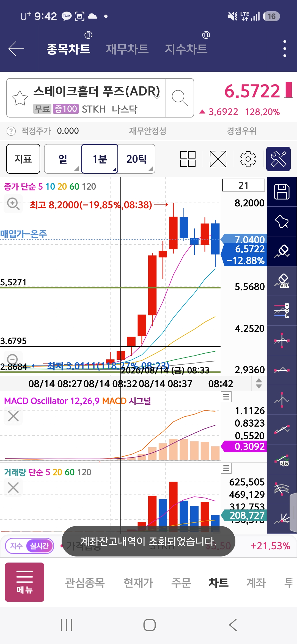
Task: Zoom in chart with plus magnifier
Action: 13,204
